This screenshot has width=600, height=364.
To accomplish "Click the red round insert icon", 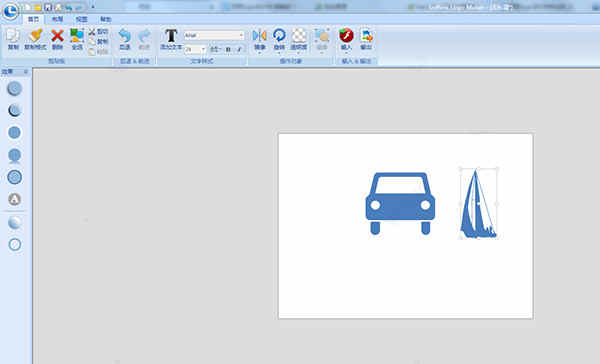I will (x=346, y=35).
